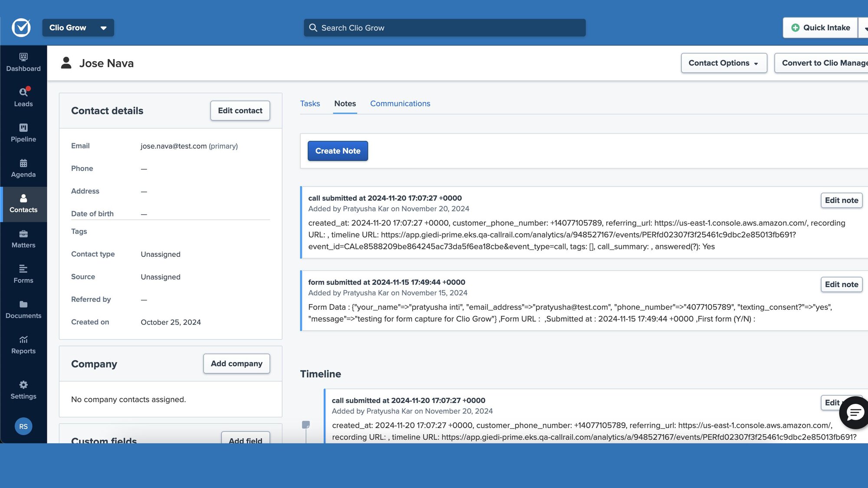Open Settings gear in the sidebar
The image size is (868, 488).
coord(23,390)
